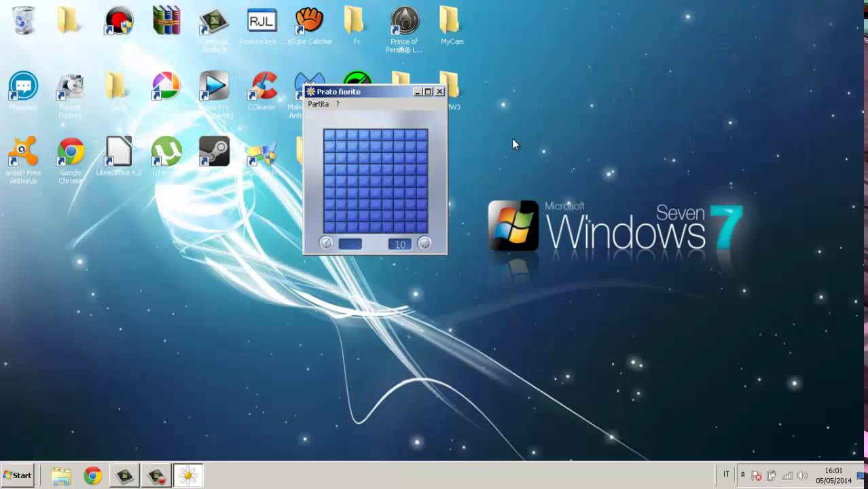
Task: Click Windows Explorer folder in taskbar
Action: 61,475
